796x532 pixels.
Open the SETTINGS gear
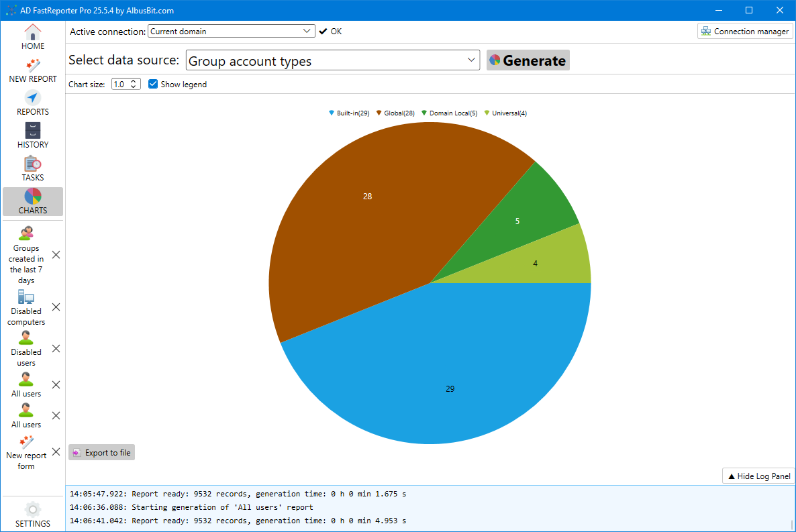(x=32, y=515)
